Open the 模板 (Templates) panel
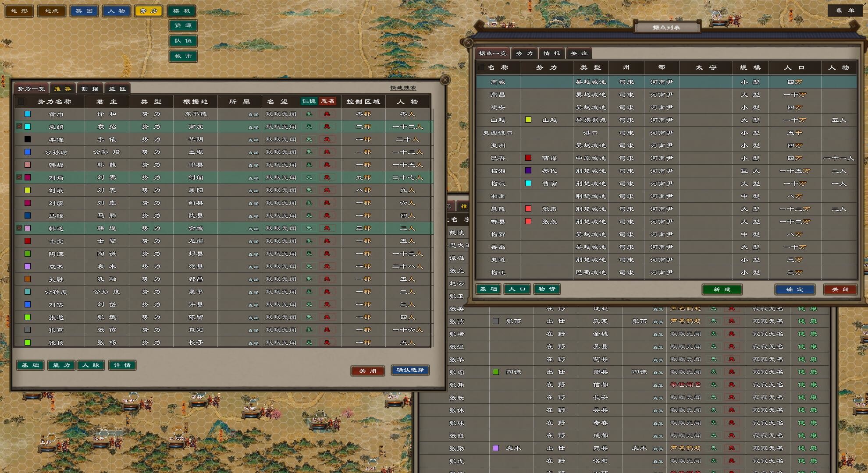868x473 pixels. 181,11
